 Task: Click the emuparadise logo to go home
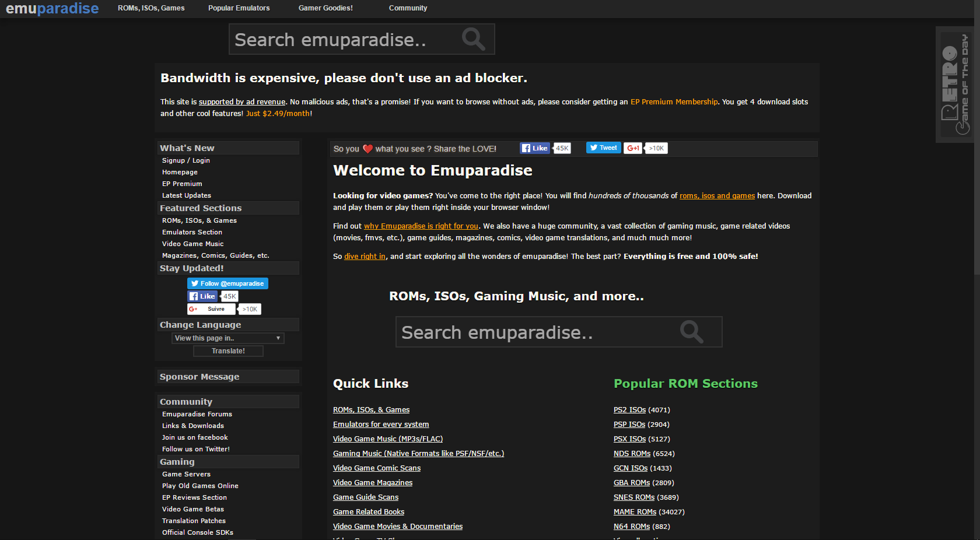point(51,8)
